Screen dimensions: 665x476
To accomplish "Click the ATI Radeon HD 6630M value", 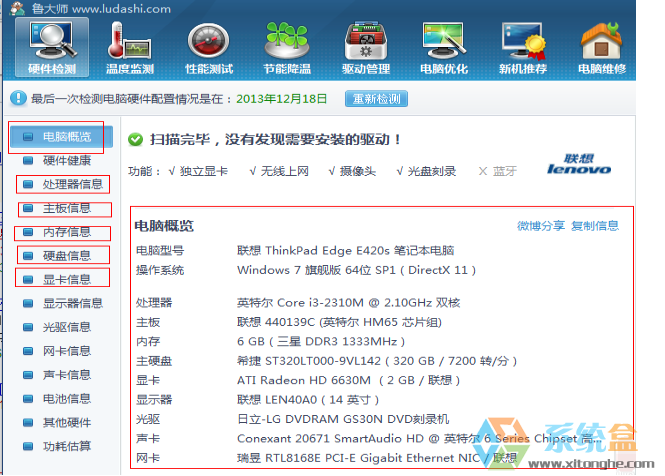I will pyautogui.click(x=348, y=380).
